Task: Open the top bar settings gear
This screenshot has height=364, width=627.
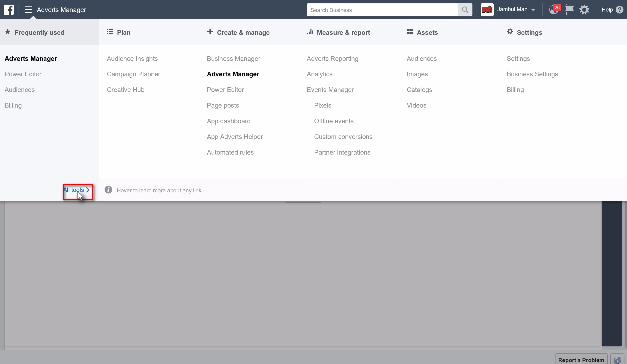Action: coord(584,10)
